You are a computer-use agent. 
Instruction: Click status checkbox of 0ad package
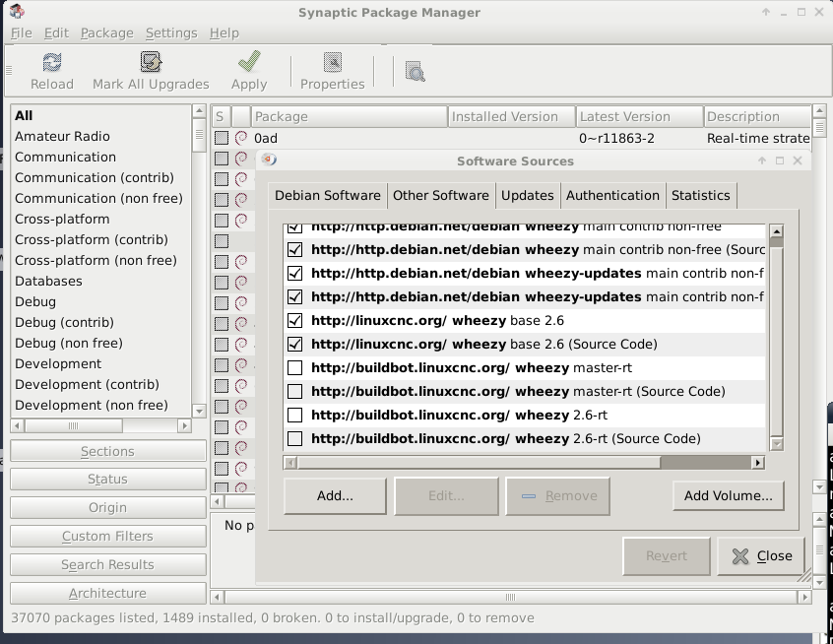tap(222, 138)
